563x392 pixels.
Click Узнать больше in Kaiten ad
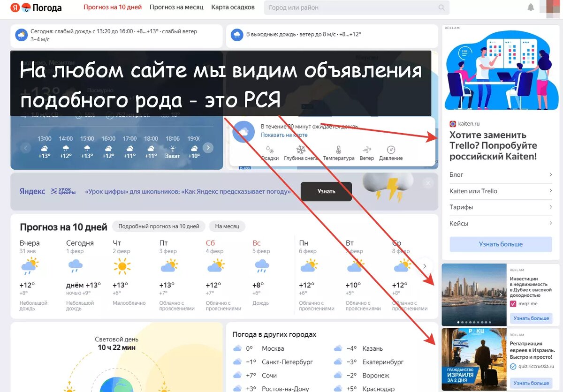coord(501,244)
